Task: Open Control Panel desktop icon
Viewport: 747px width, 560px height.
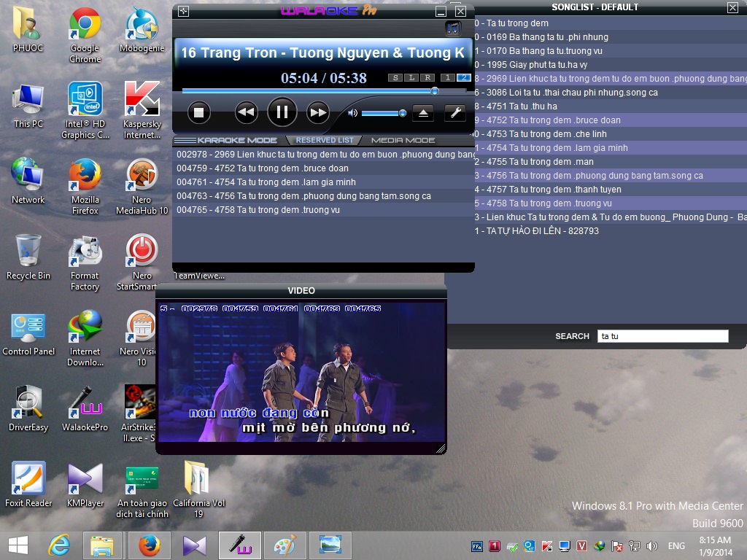Action: coord(28,332)
